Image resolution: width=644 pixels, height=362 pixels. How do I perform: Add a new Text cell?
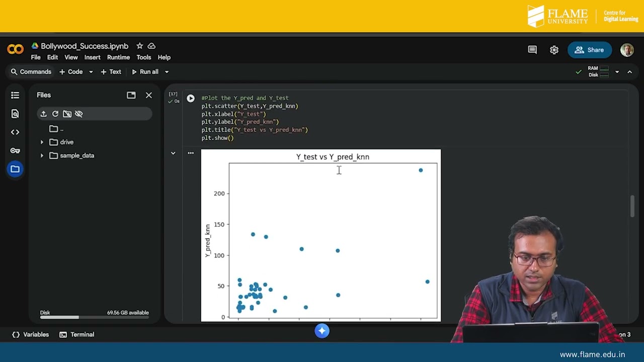111,72
